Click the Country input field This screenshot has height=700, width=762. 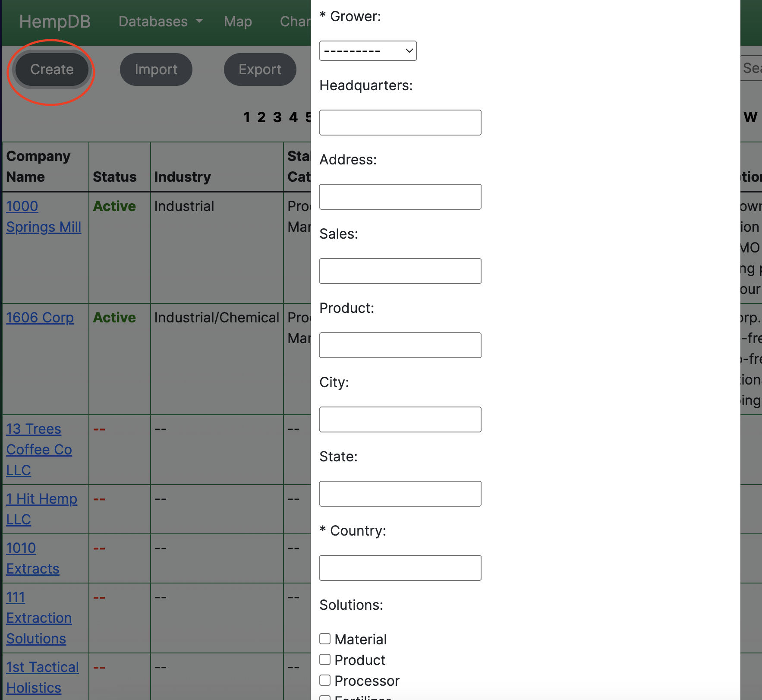click(x=400, y=568)
